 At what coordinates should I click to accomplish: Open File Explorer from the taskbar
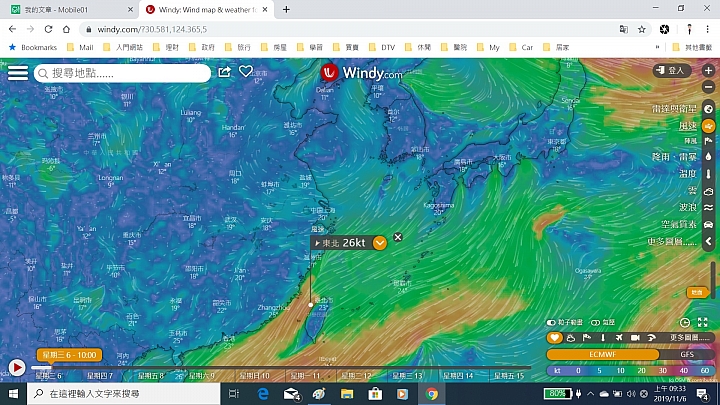click(347, 394)
